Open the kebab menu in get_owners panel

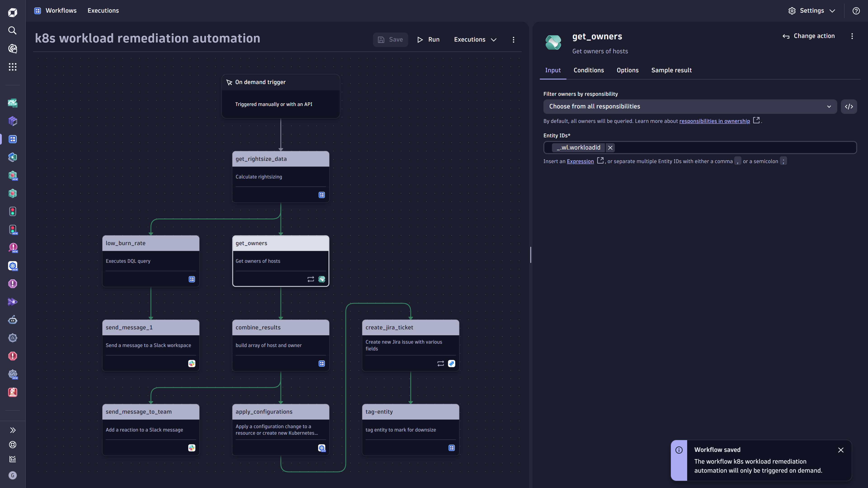click(x=852, y=36)
